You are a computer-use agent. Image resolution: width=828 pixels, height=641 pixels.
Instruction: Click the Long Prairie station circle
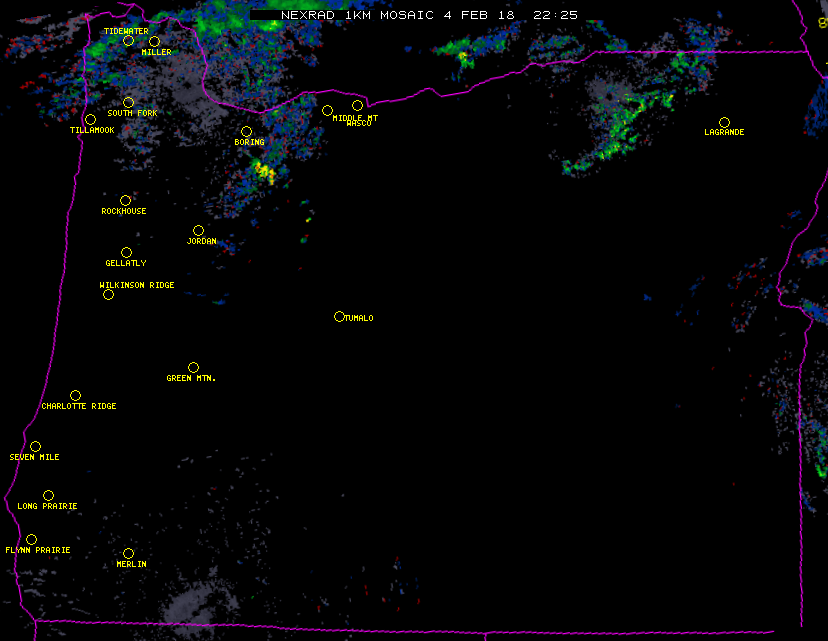coord(48,495)
